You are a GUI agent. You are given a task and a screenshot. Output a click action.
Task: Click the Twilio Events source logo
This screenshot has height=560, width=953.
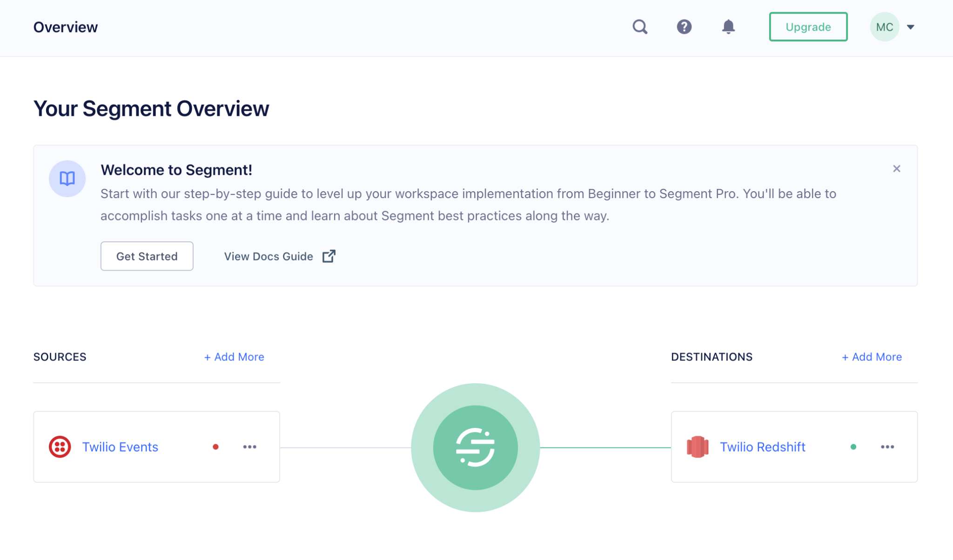[x=60, y=447]
